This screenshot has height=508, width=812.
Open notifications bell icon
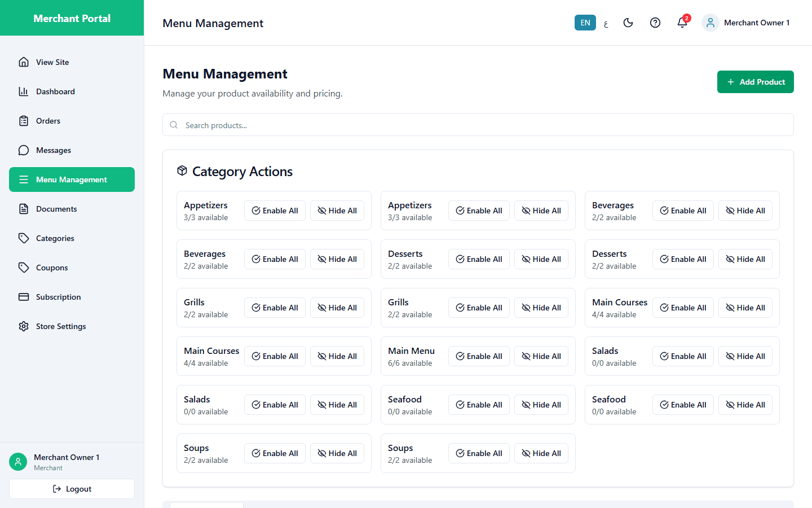click(682, 23)
